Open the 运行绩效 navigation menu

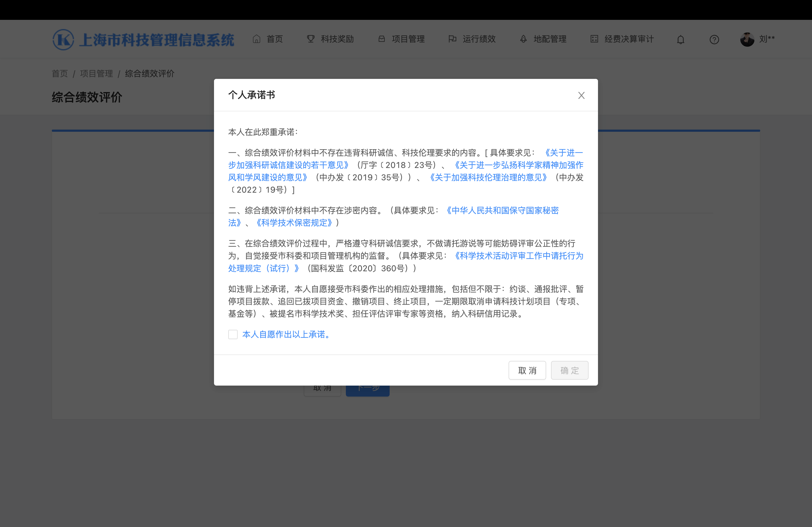[472, 39]
